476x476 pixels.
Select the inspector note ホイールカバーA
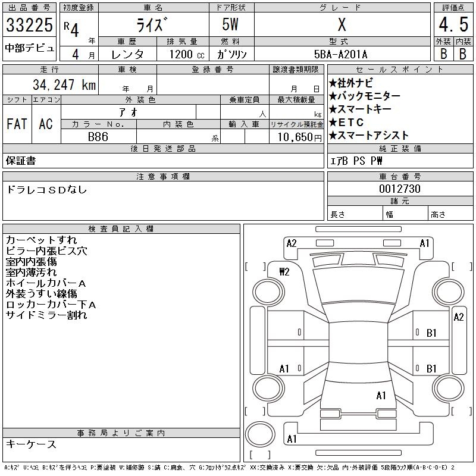(46, 283)
